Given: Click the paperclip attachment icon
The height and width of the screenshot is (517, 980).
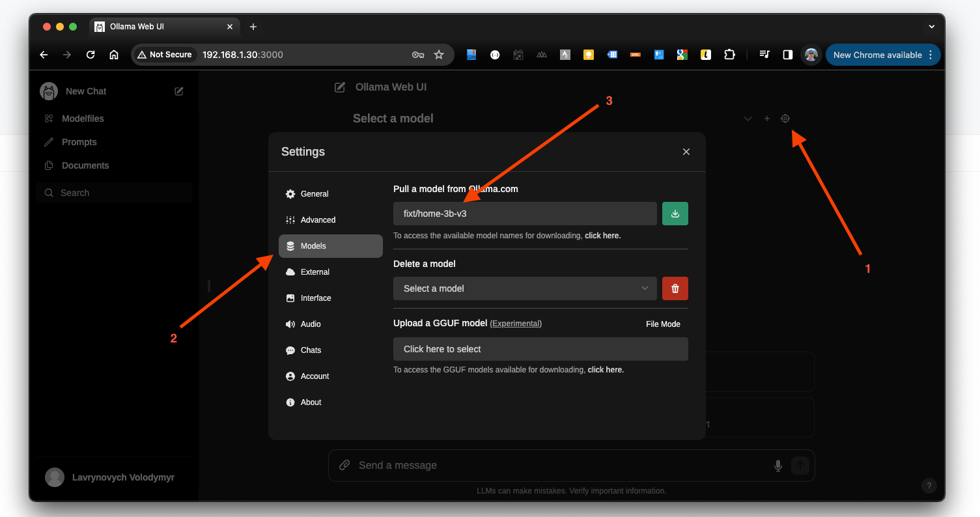Looking at the screenshot, I should (x=344, y=466).
